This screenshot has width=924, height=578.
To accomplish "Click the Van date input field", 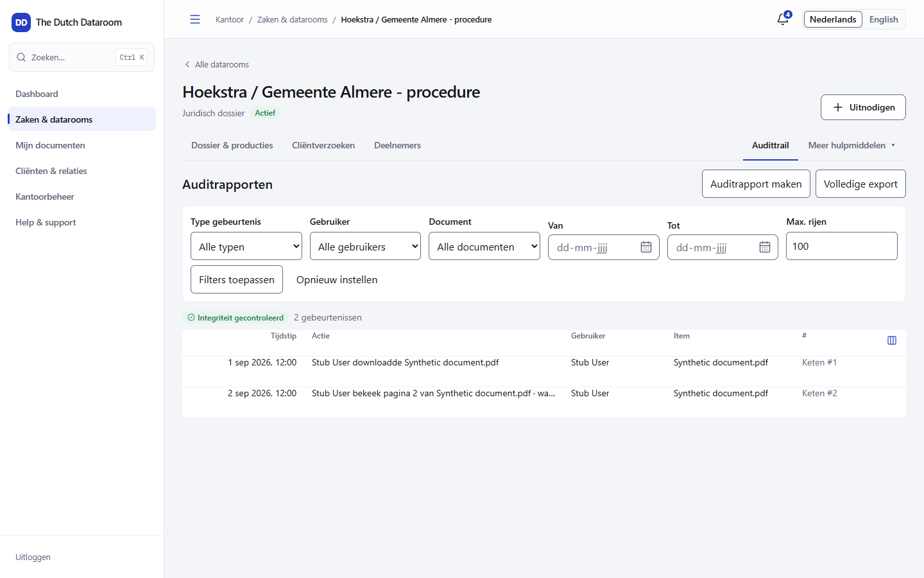I will tap(604, 247).
